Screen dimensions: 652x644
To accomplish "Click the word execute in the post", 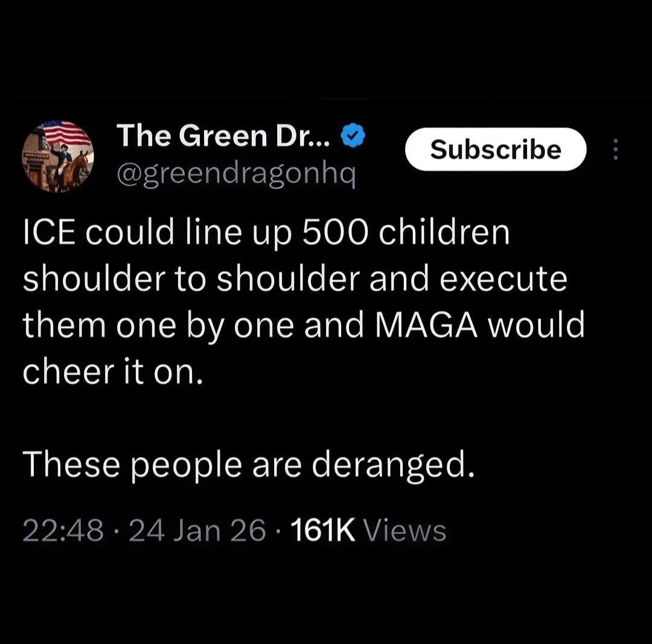I will pyautogui.click(x=503, y=279).
